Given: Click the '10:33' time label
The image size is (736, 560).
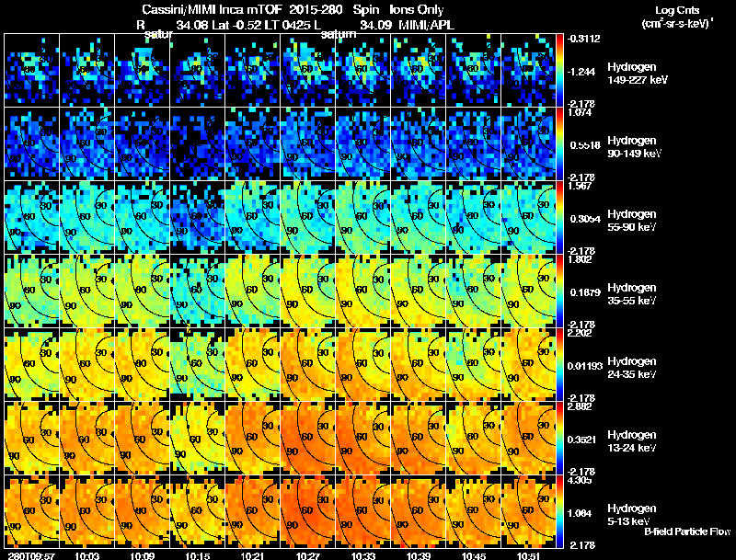Looking at the screenshot, I should (362, 555).
